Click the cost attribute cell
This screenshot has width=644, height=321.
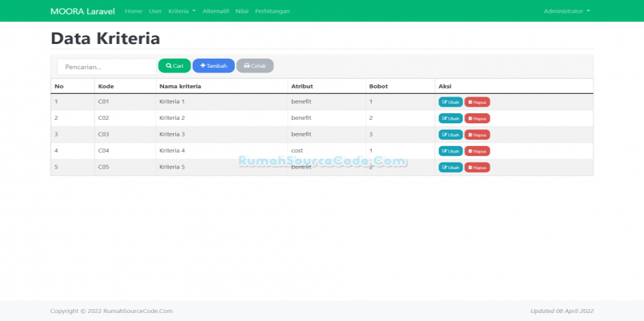click(327, 151)
